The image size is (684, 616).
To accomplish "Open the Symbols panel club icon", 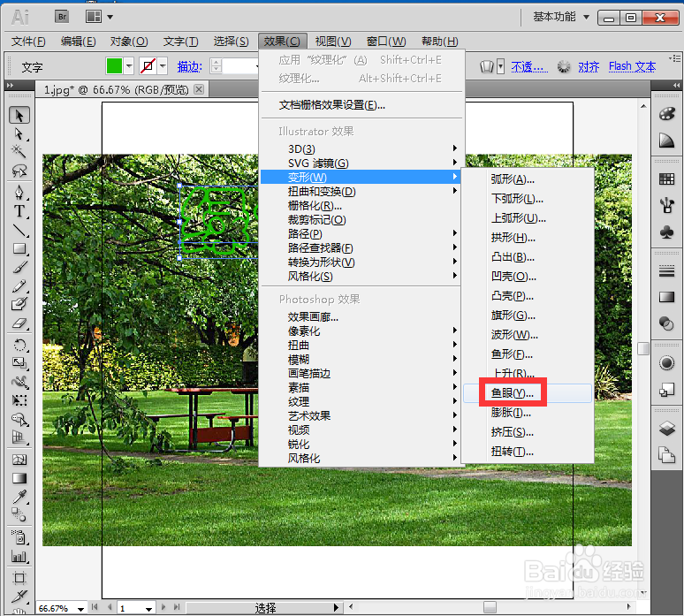I will click(666, 232).
